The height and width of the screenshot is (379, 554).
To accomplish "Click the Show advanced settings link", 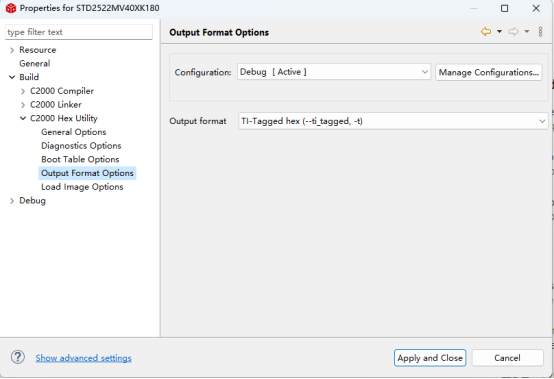I will pos(83,358).
